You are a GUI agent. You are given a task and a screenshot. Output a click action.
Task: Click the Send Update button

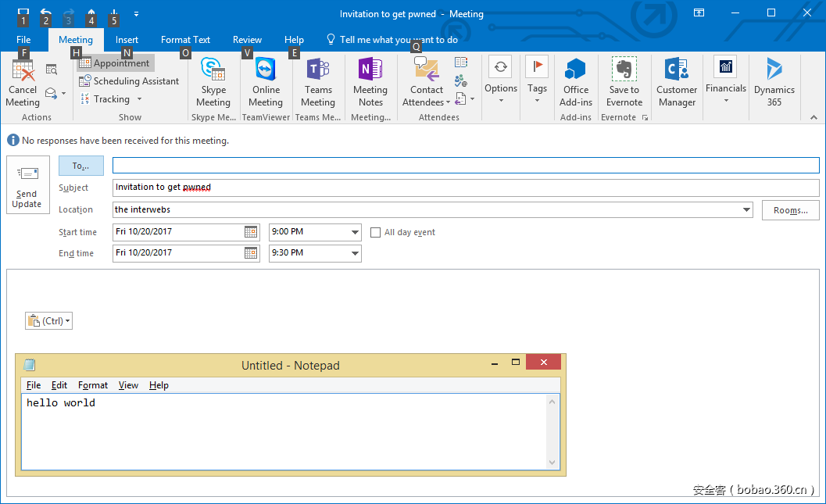point(27,186)
